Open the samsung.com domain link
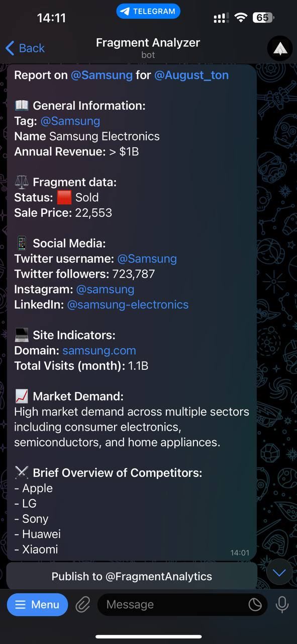Viewport: 297px width, 644px height. (99, 351)
